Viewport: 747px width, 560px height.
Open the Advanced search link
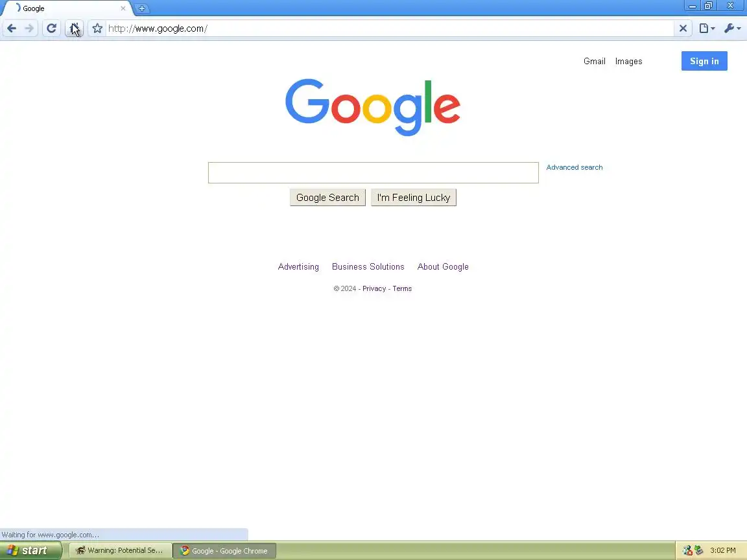click(x=574, y=167)
